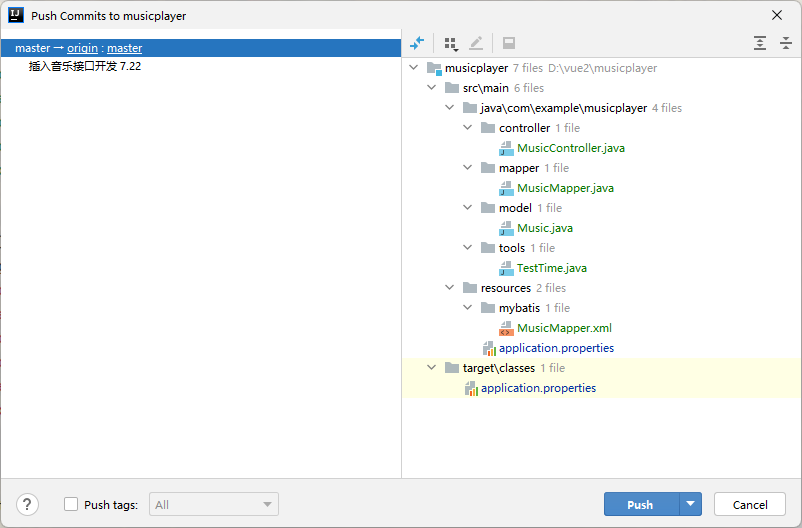The width and height of the screenshot is (802, 528).
Task: Select the 插入音乐接口开发 7.22 commit
Action: [85, 67]
